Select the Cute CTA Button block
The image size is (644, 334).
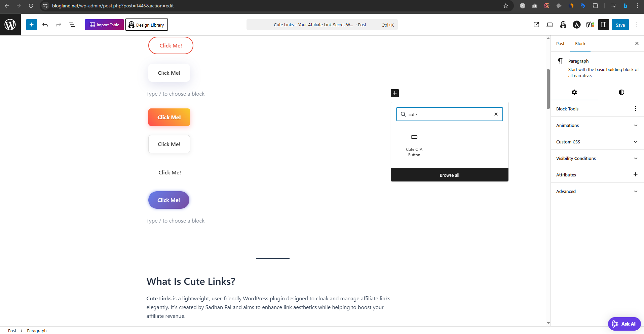point(414,145)
